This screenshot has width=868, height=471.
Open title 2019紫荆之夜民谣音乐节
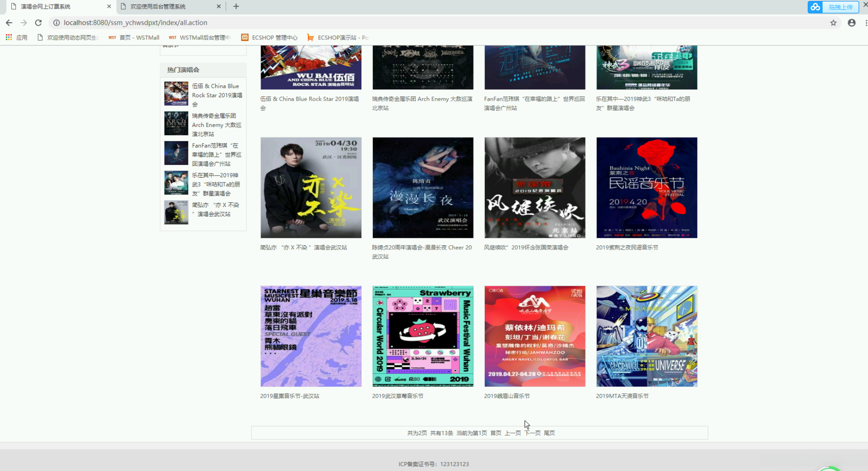coord(627,247)
